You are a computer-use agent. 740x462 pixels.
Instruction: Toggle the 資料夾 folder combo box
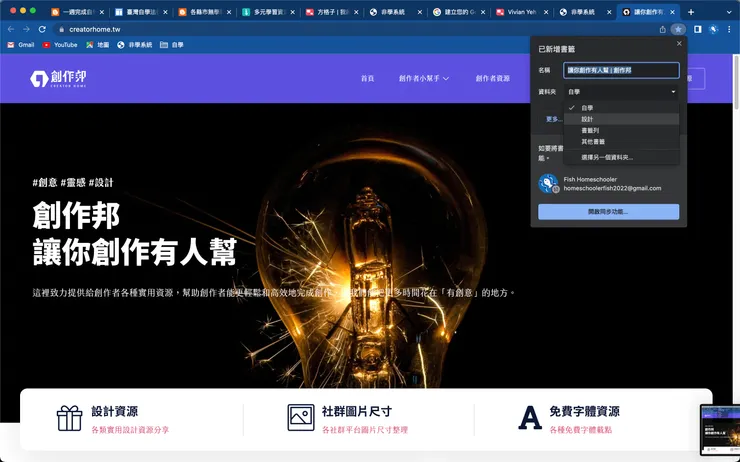622,92
